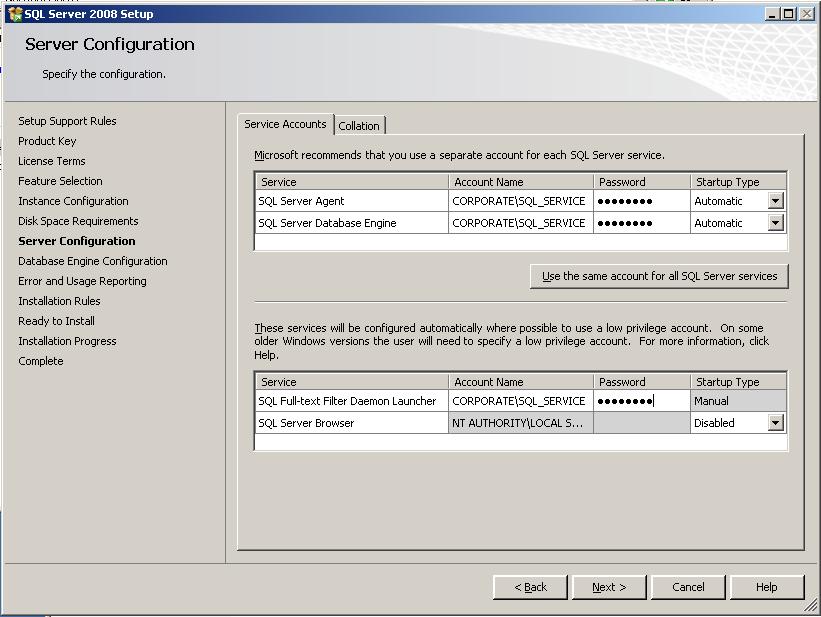
Task: Maximize the SQL Server 2008 Setup window
Action: click(789, 14)
